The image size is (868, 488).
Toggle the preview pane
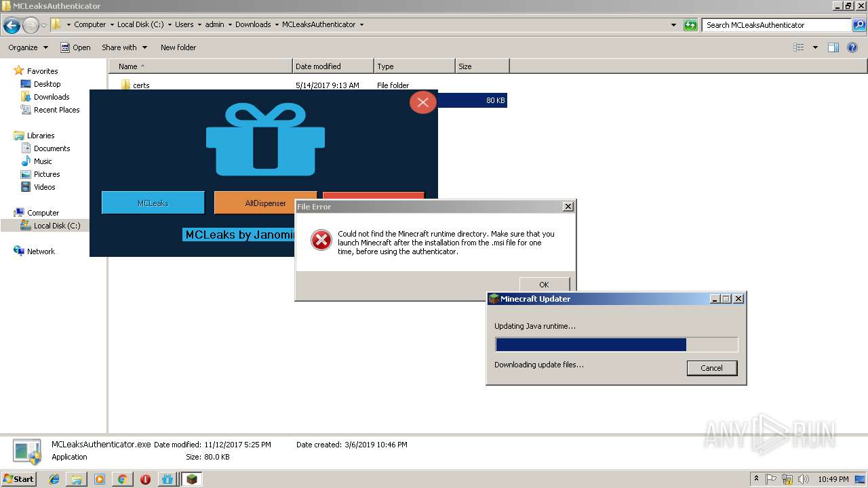[x=833, y=47]
